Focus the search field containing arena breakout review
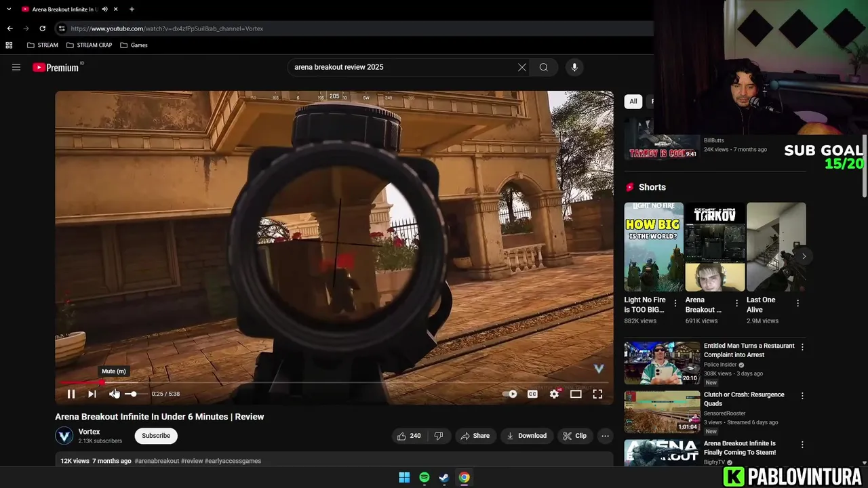 401,67
